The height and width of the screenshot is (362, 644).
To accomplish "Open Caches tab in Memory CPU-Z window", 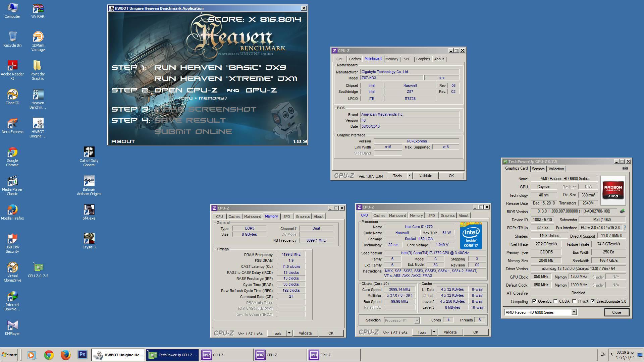I will point(234,217).
